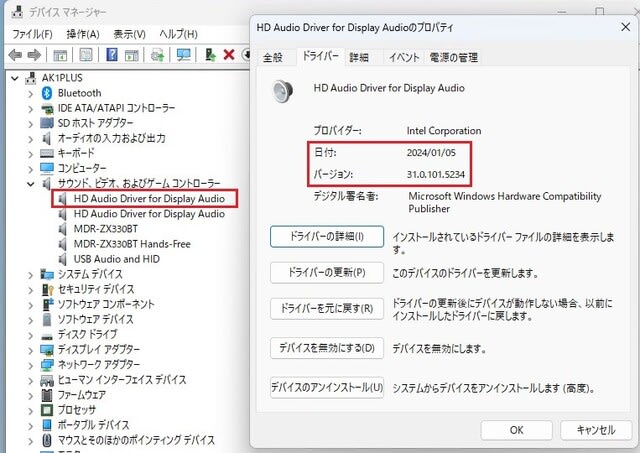Image resolution: width=640 pixels, height=453 pixels.
Task: Click the forward arrow in Device Manager toolbar
Action: (34, 55)
